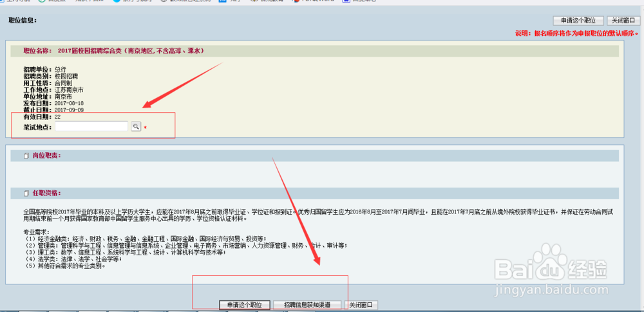Select the job title text 2017届校园招聘综合类
Screen dimensions: 644x312
click(x=90, y=51)
